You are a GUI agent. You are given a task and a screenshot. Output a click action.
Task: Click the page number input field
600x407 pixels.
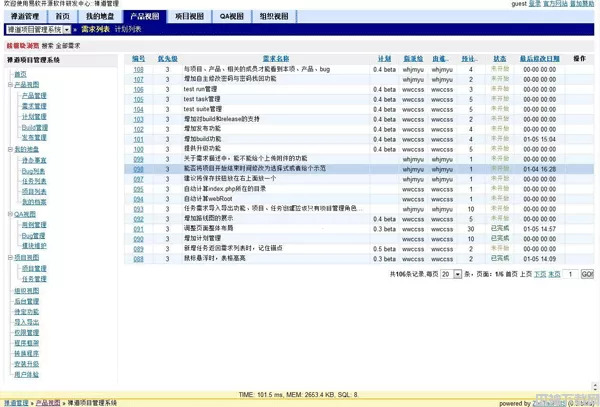(571, 274)
